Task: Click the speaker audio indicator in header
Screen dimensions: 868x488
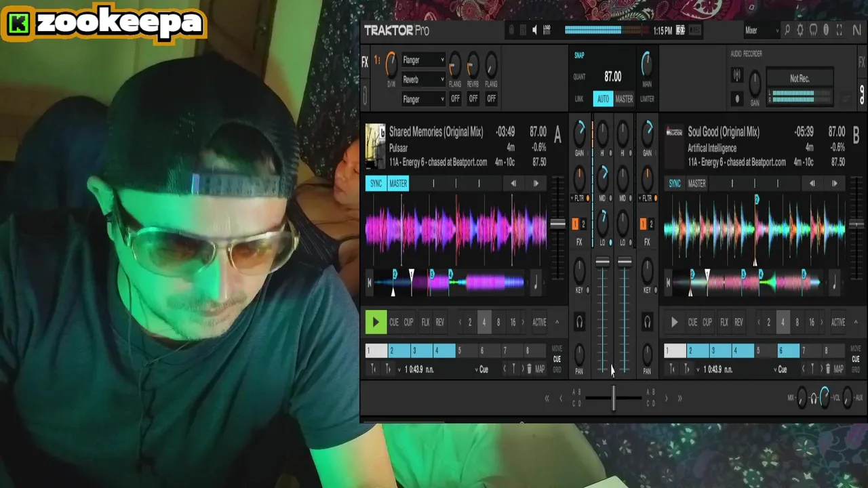Action: point(534,30)
